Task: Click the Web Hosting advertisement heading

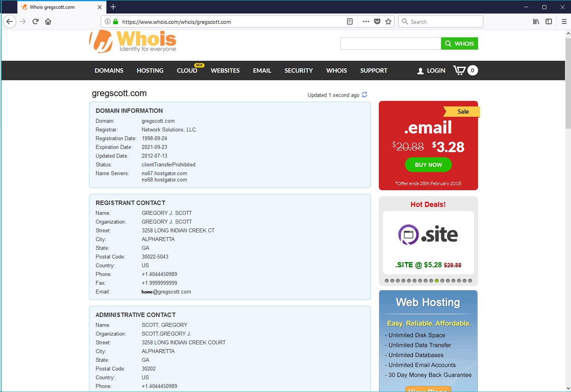Action: [428, 303]
